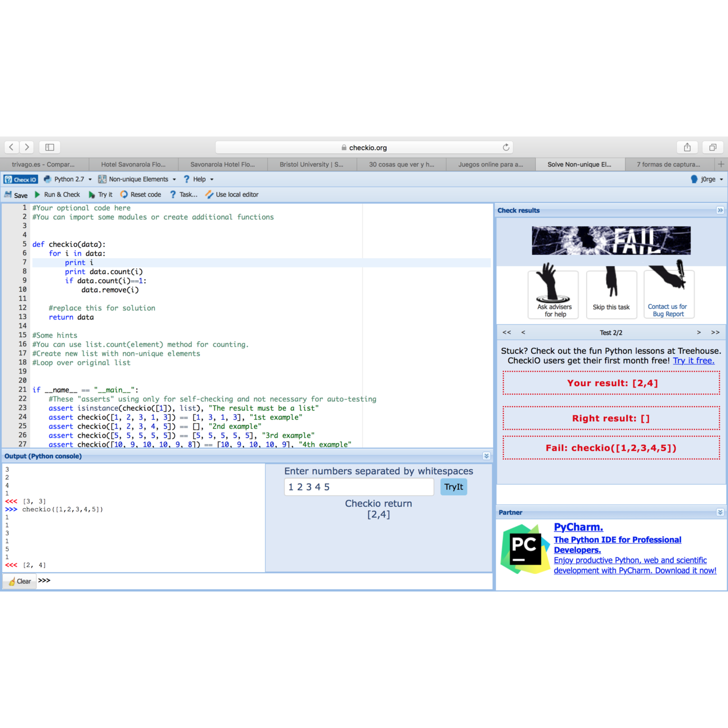Click inside the numbers input field

[x=358, y=487]
